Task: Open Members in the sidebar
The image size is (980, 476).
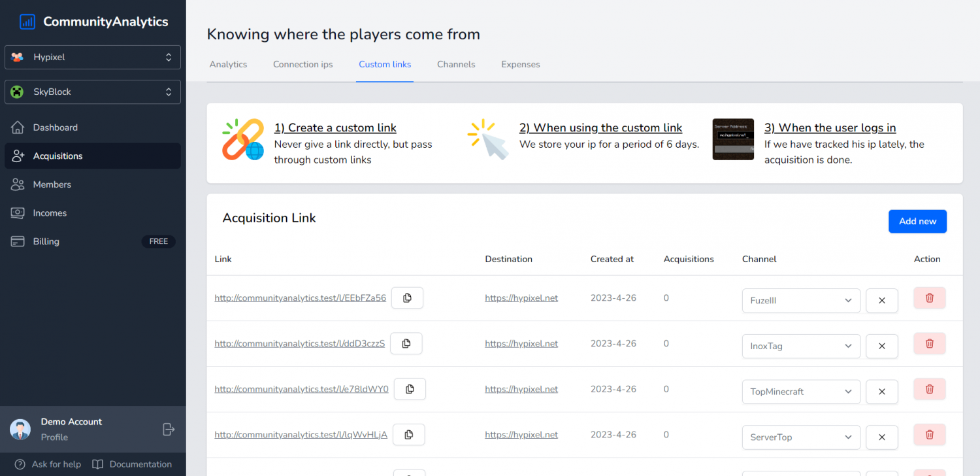Action: (93, 184)
